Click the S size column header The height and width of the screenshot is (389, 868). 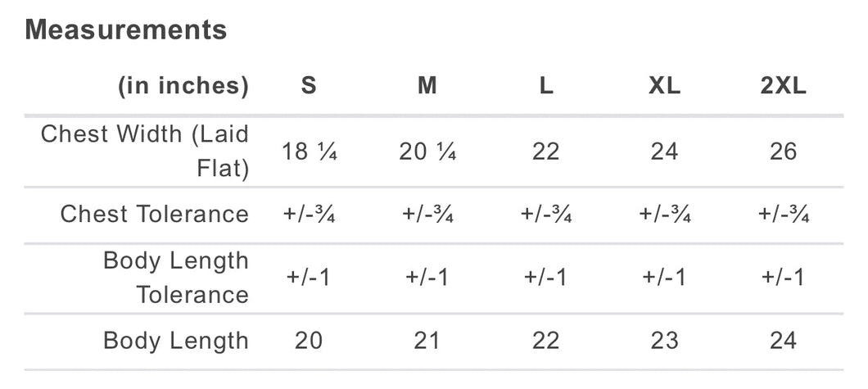(309, 86)
